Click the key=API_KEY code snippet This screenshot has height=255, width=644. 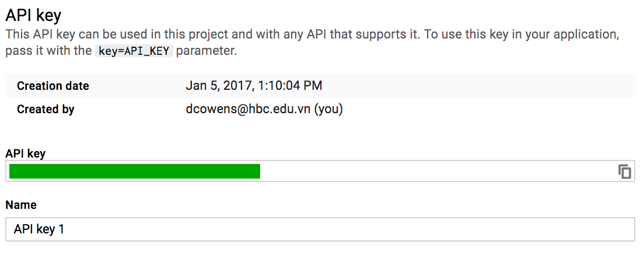134,51
